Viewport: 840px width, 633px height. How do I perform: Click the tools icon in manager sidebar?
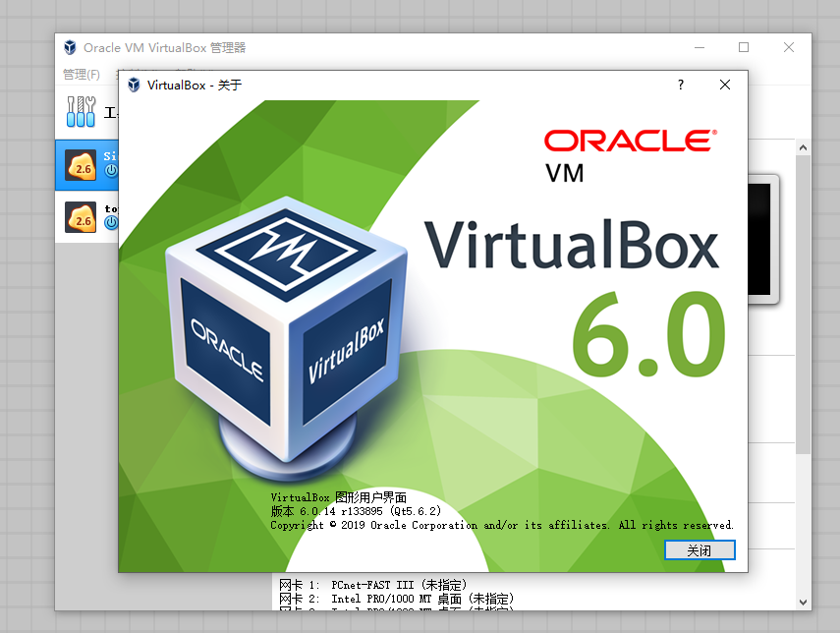pos(81,111)
